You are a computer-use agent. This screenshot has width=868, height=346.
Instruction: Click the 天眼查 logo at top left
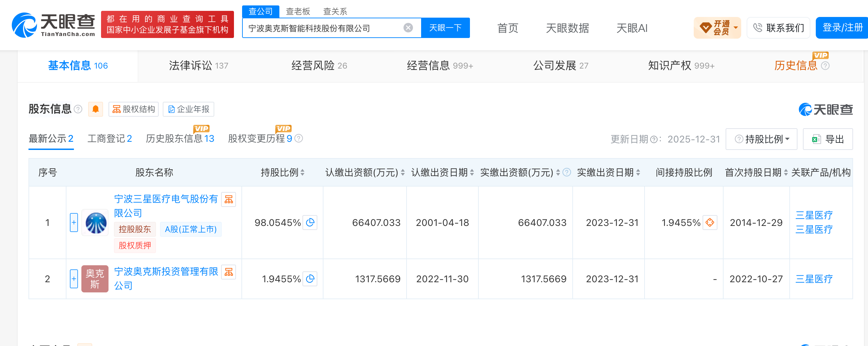[x=53, y=25]
